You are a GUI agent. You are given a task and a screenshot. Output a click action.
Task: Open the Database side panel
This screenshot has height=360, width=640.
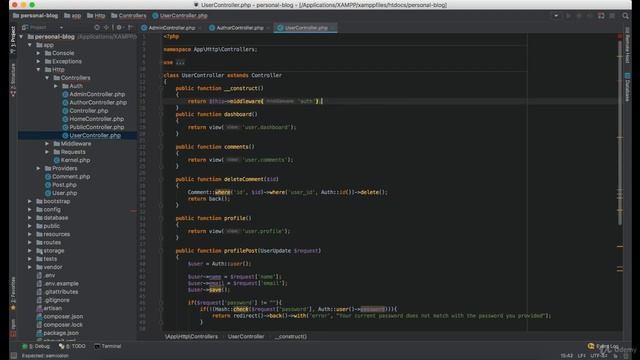pyautogui.click(x=627, y=88)
